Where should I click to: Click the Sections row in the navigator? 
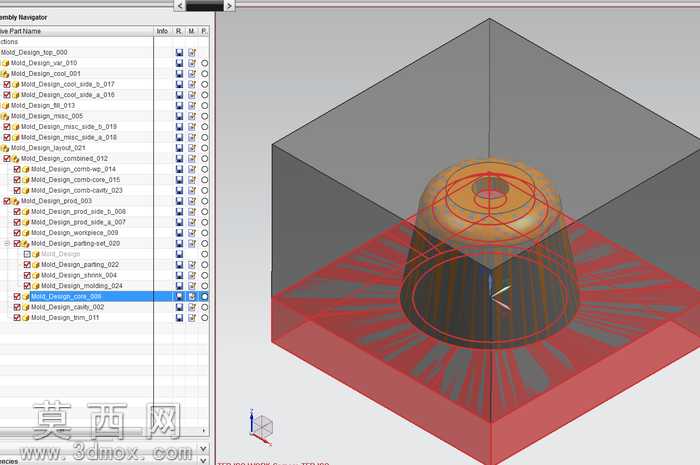(x=9, y=42)
